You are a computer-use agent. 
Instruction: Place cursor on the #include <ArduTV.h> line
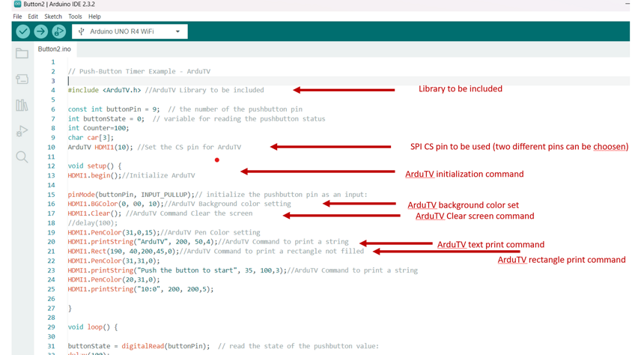point(104,91)
